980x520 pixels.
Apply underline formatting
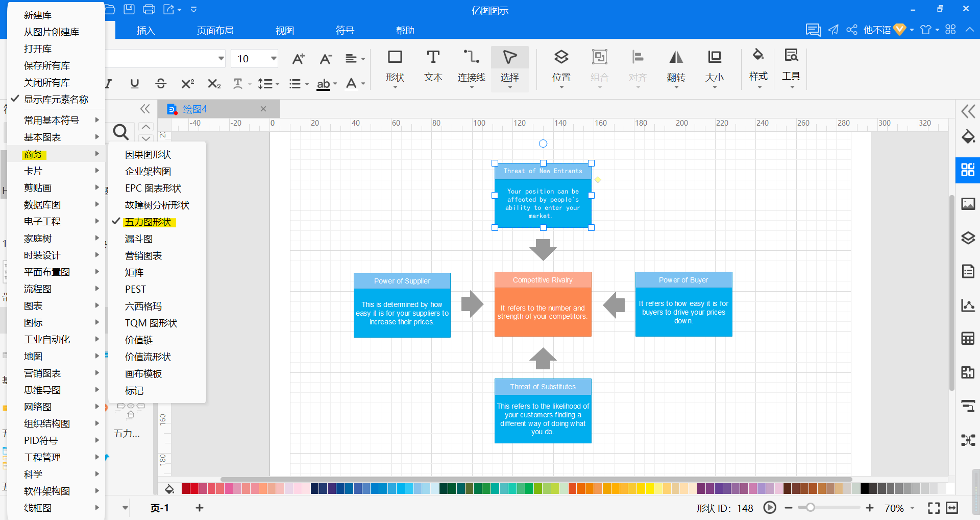pyautogui.click(x=134, y=83)
